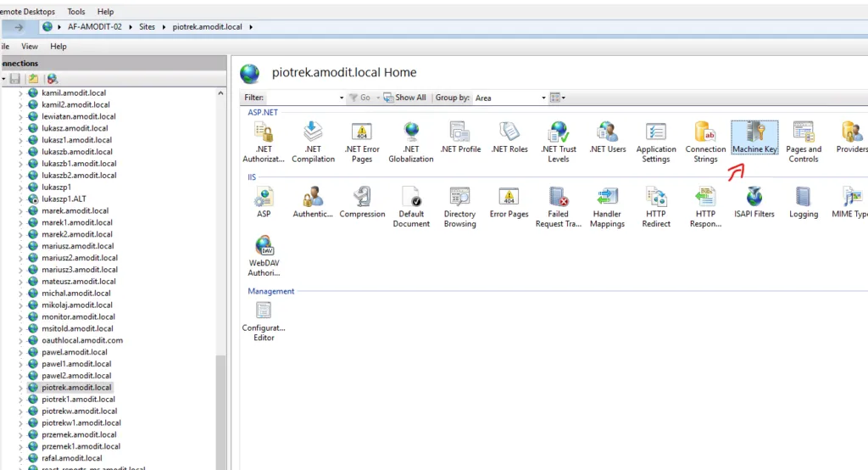Viewport: 868px width, 470px height.
Task: Expand the piotrek.amodit.local site node
Action: 20,388
